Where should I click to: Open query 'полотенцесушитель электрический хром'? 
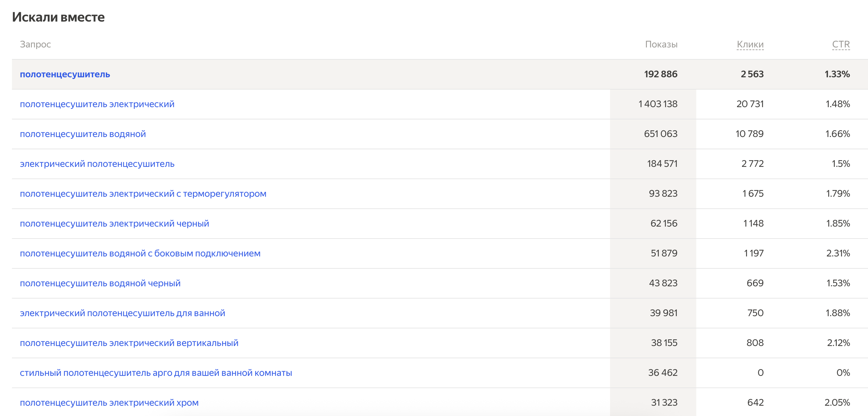109,403
